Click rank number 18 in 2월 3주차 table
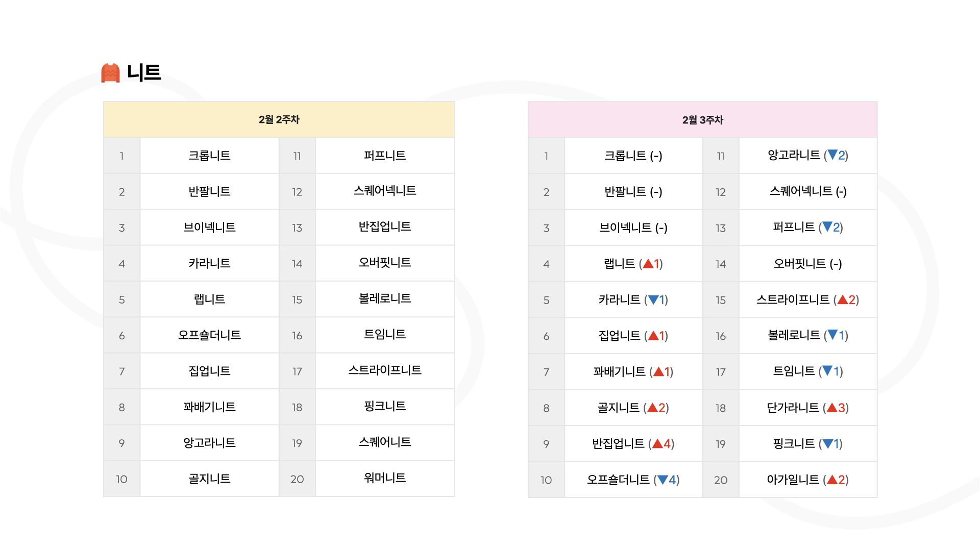Image resolution: width=980 pixels, height=551 pixels. point(721,408)
